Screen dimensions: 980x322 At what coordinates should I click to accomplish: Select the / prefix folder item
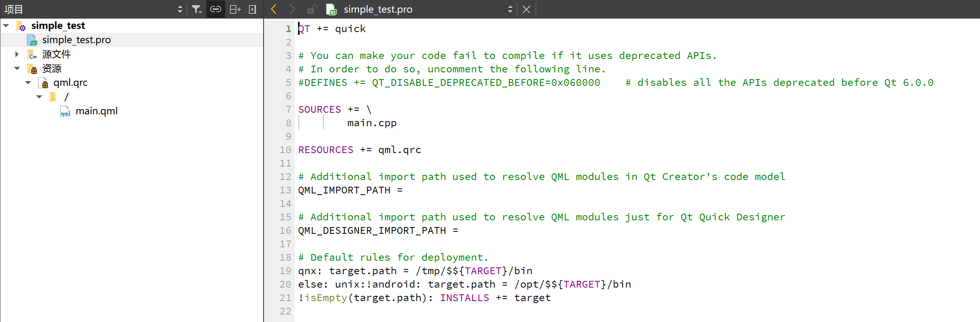tap(66, 97)
